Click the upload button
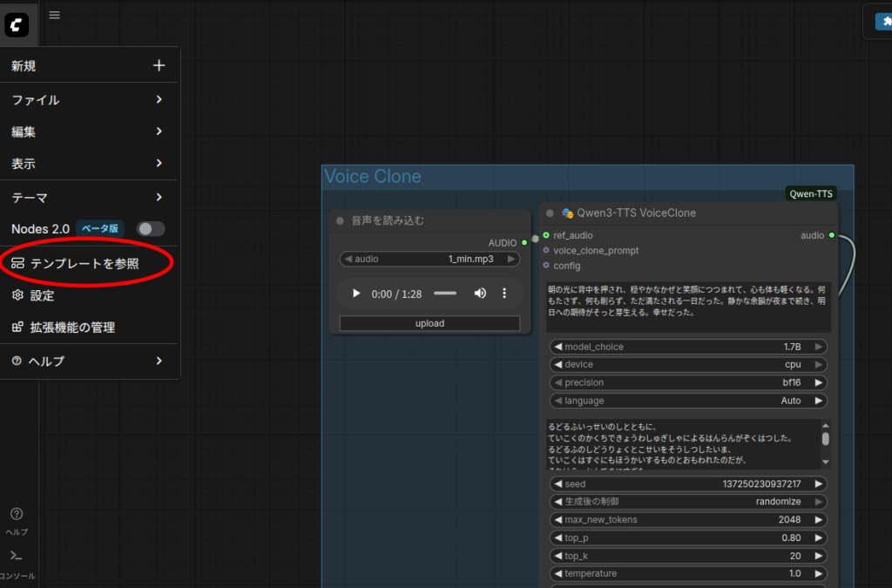 (429, 323)
